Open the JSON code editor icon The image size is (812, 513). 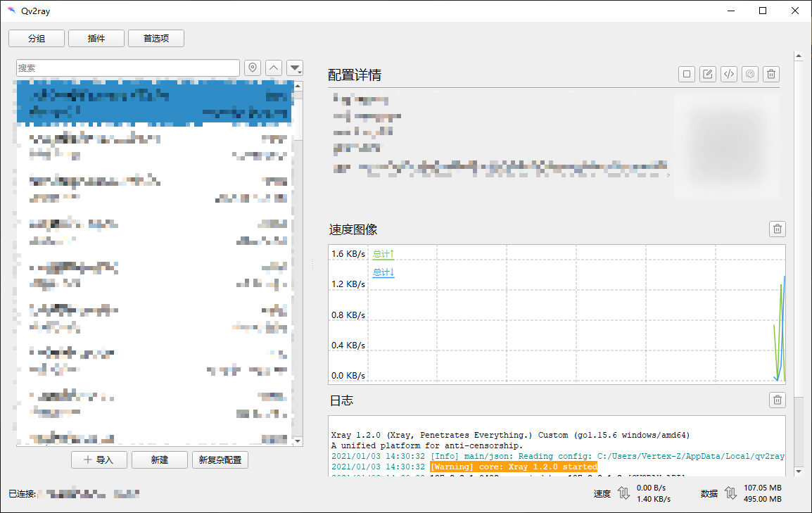click(729, 74)
